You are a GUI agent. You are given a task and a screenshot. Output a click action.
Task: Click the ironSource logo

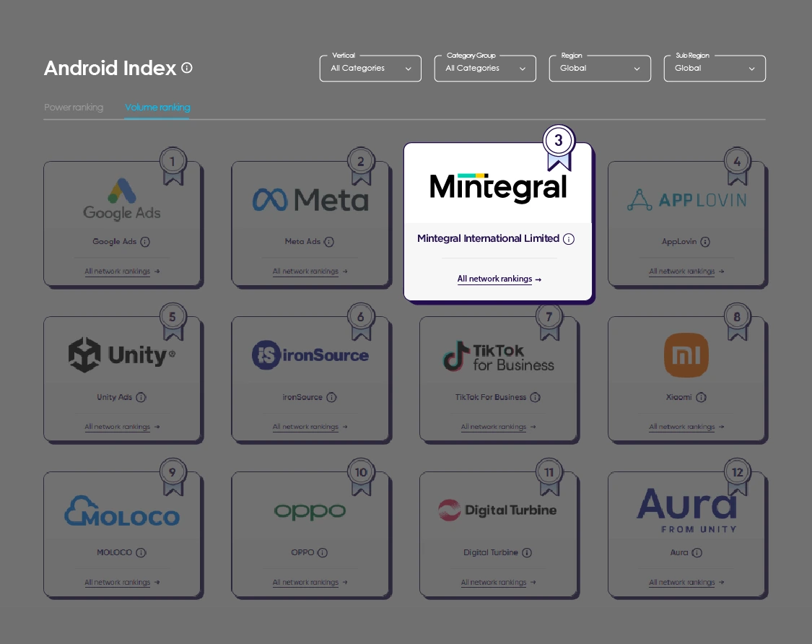[310, 355]
